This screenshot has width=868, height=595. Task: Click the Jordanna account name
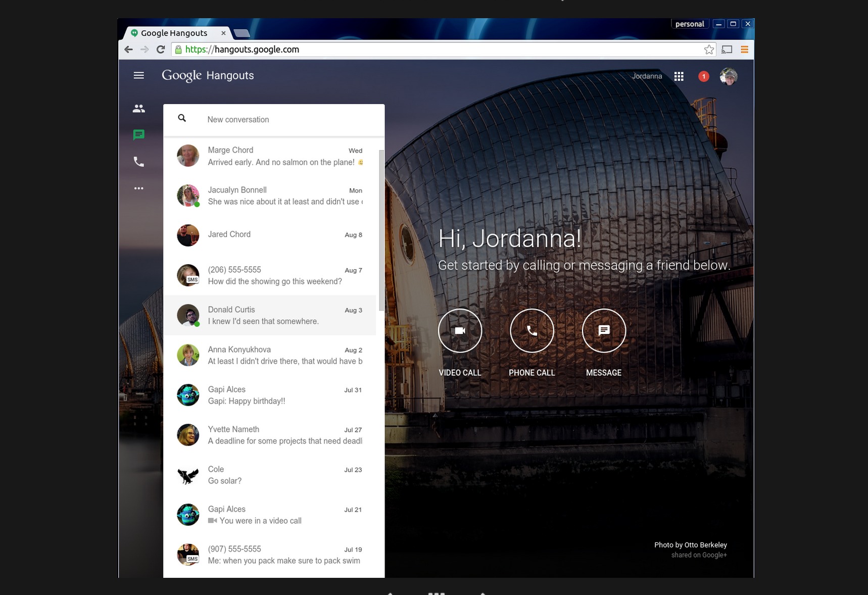coord(647,76)
